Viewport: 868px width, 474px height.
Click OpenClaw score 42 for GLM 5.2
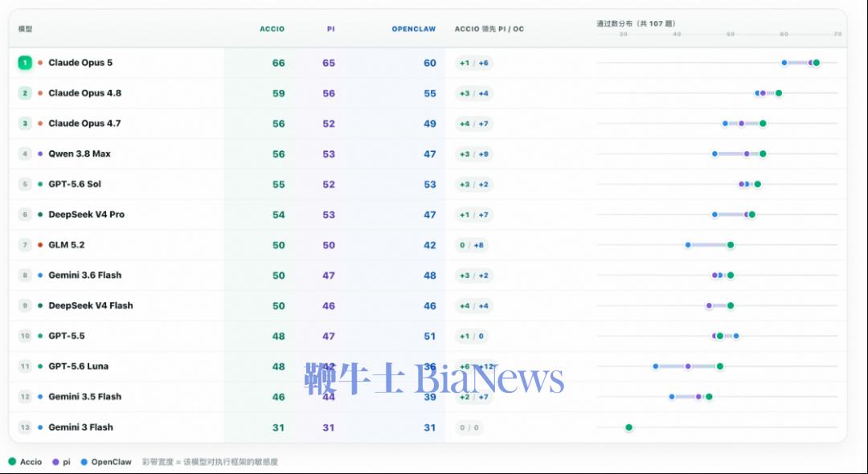(x=430, y=245)
